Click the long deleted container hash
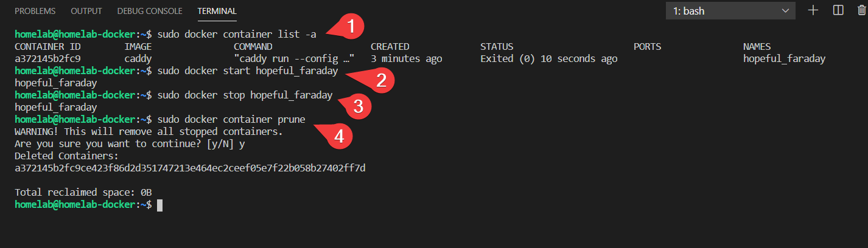 [190, 168]
